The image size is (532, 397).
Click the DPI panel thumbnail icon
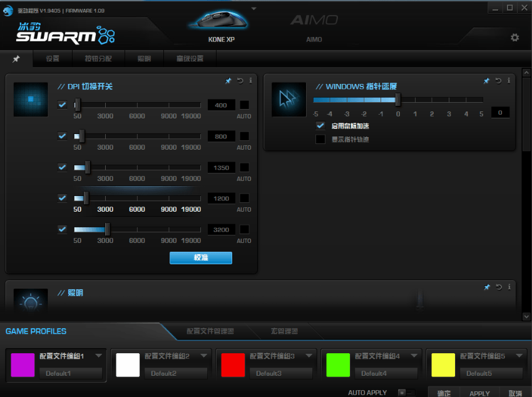tap(31, 100)
